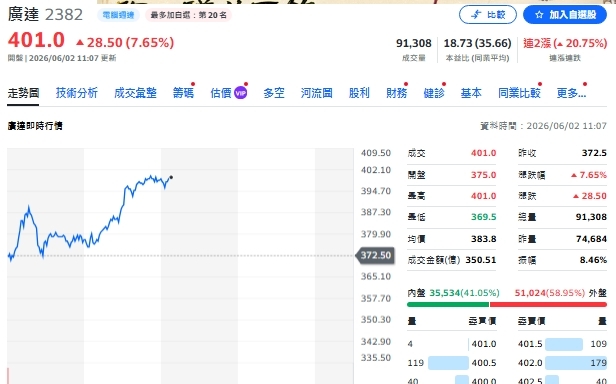Open the 河流圖 tab
Screen dimensions: 616x384
317,93
